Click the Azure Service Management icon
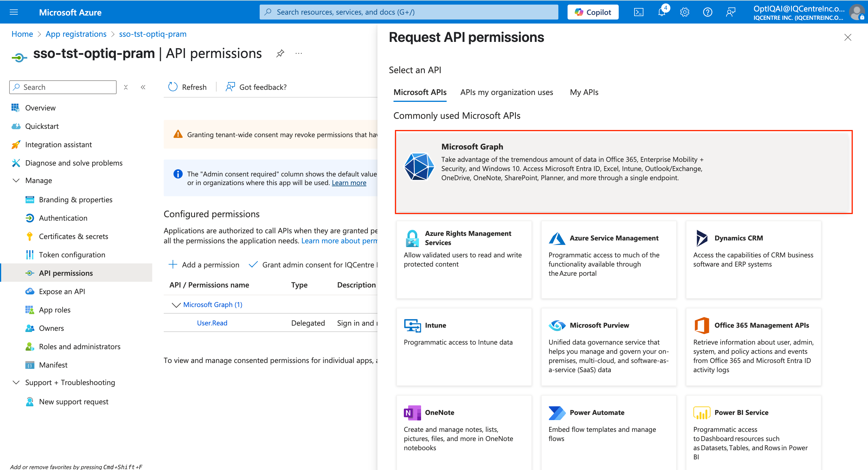The width and height of the screenshot is (868, 470). point(557,238)
